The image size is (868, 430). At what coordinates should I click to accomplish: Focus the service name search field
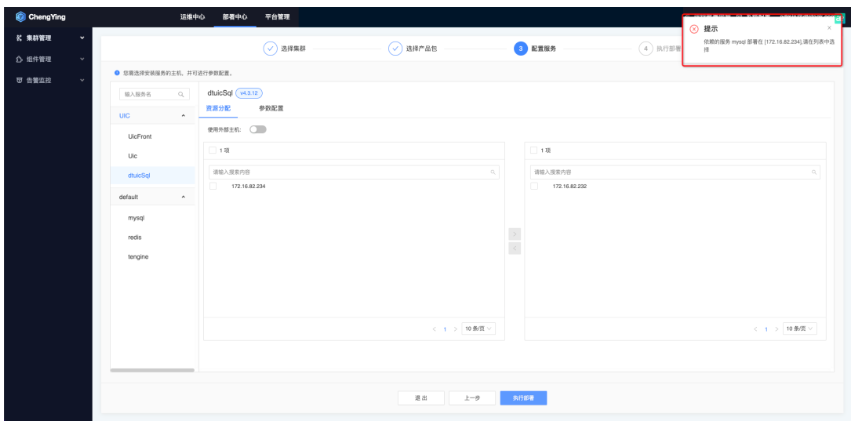pos(154,95)
